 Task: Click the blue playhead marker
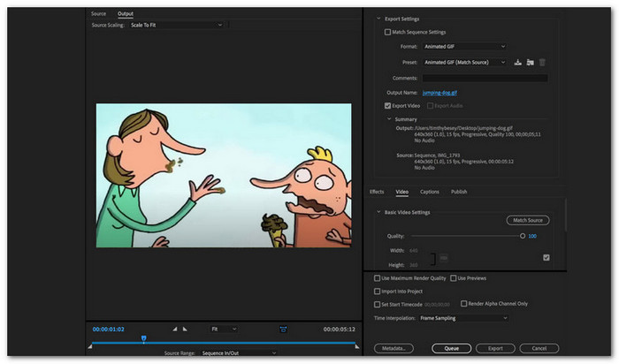(143, 338)
